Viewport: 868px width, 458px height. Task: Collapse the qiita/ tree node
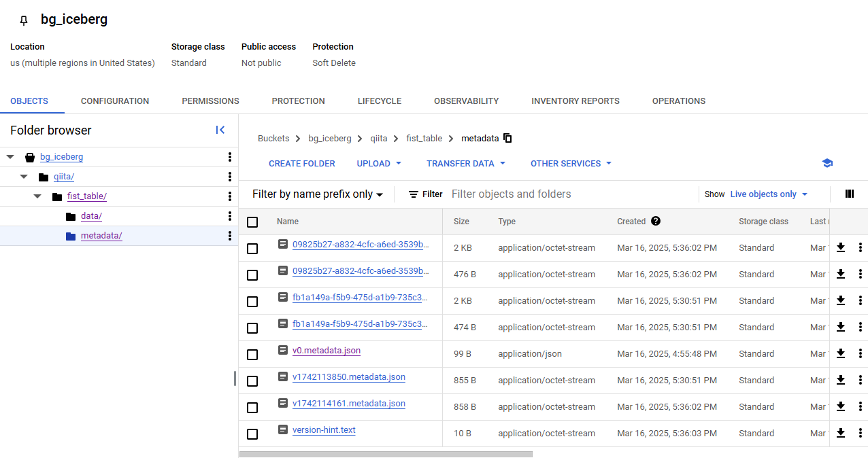(x=24, y=177)
